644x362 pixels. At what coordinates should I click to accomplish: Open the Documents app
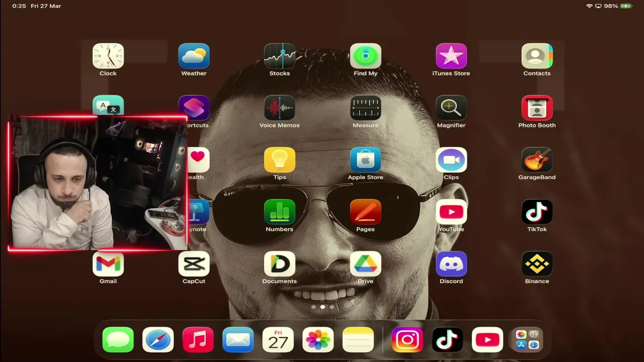point(280,264)
